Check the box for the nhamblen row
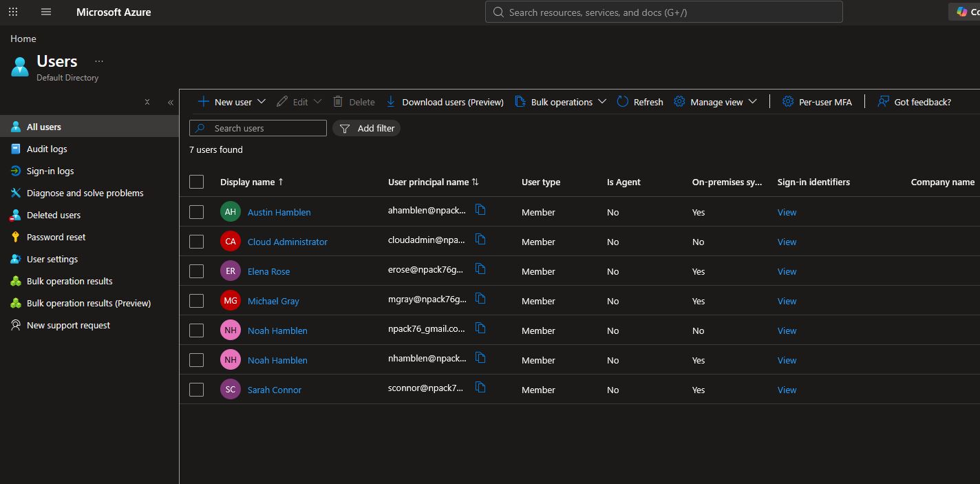The height and width of the screenshot is (484, 980). (x=196, y=360)
